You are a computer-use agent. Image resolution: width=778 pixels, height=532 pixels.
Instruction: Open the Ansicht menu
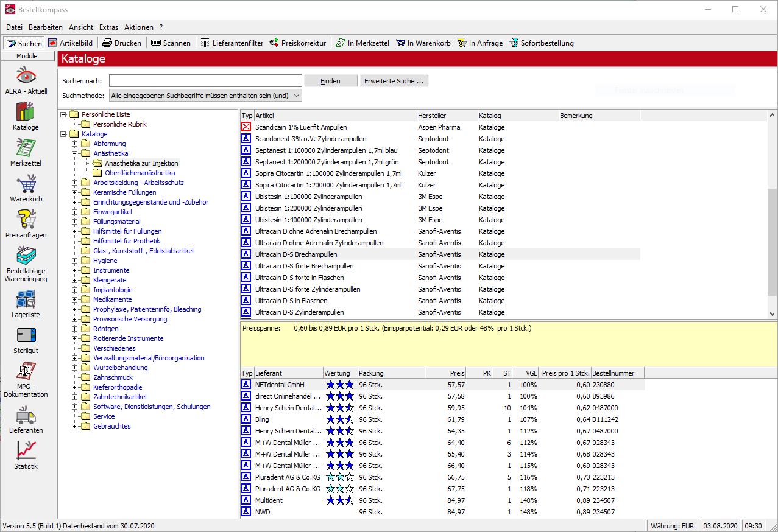point(81,27)
